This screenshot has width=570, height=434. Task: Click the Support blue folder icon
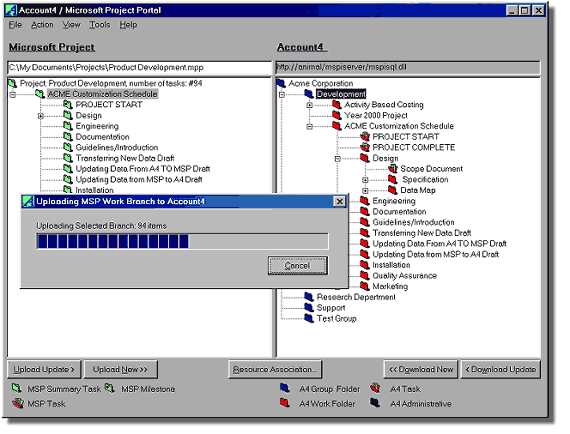309,308
